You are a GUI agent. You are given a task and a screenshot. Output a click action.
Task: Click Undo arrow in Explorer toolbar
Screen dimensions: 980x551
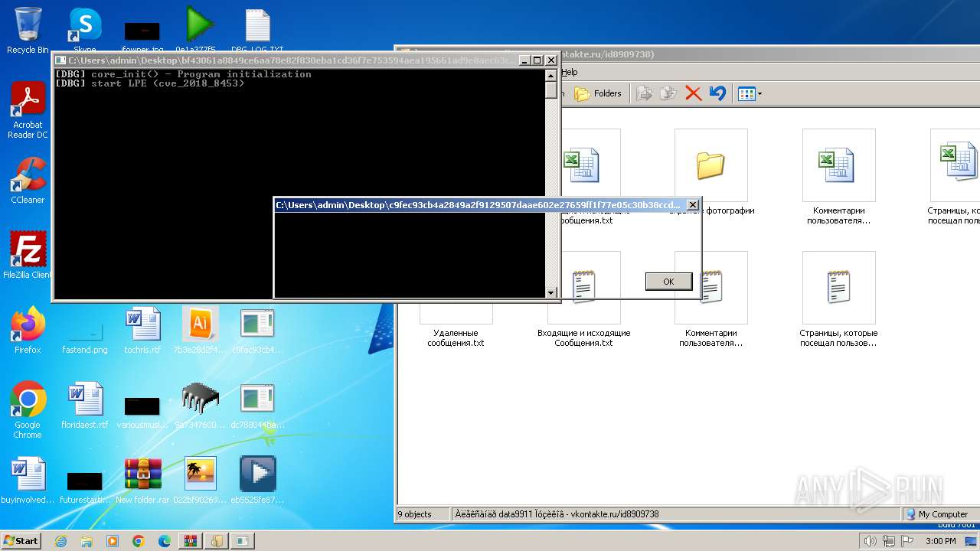coord(717,93)
